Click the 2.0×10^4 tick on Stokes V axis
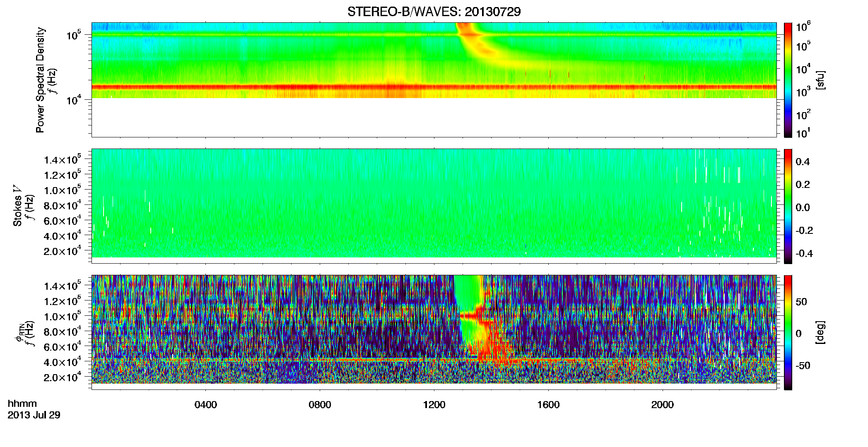This screenshot has width=868, height=447. (x=62, y=250)
